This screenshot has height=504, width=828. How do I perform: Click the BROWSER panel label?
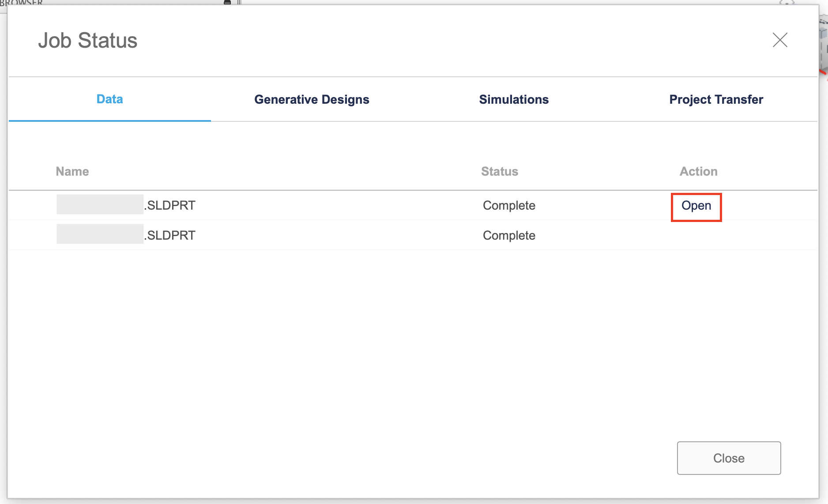[x=21, y=2]
